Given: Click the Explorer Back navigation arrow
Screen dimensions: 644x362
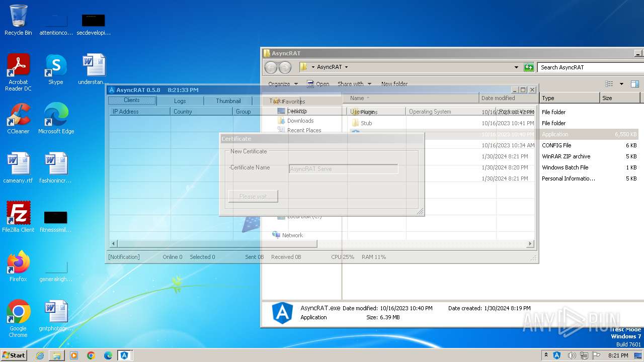Looking at the screenshot, I should (x=271, y=67).
